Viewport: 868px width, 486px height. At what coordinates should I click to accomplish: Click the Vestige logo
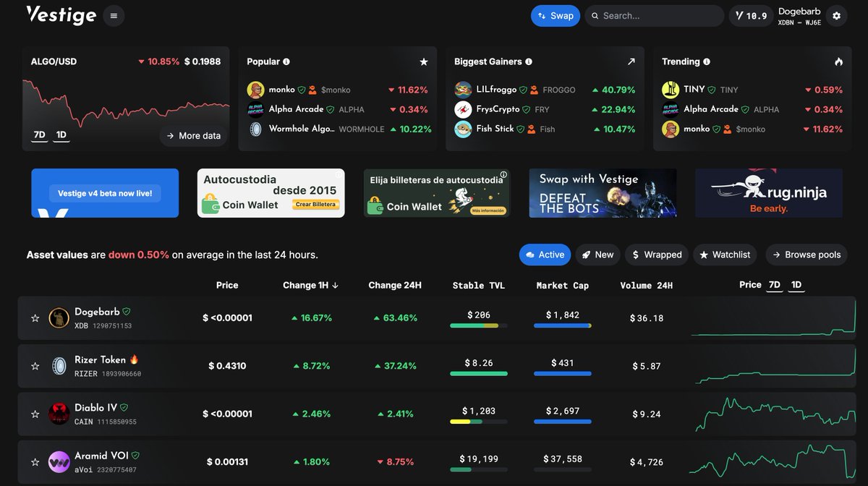(x=61, y=15)
